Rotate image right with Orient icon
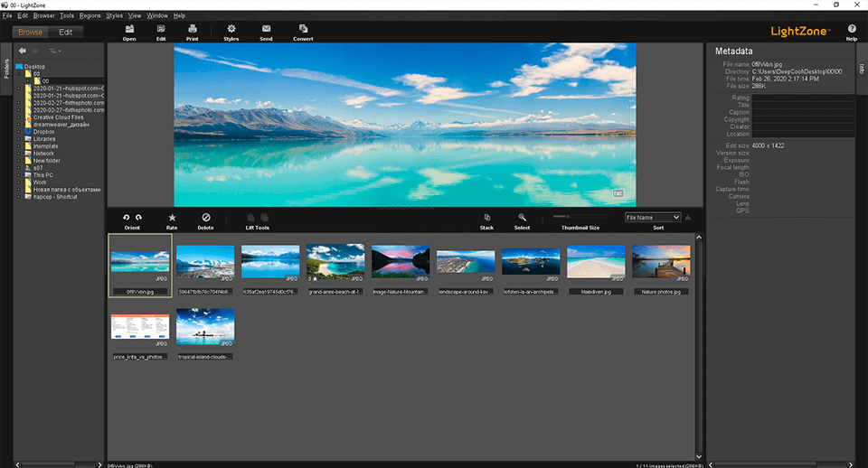This screenshot has height=468, width=868. [x=138, y=218]
